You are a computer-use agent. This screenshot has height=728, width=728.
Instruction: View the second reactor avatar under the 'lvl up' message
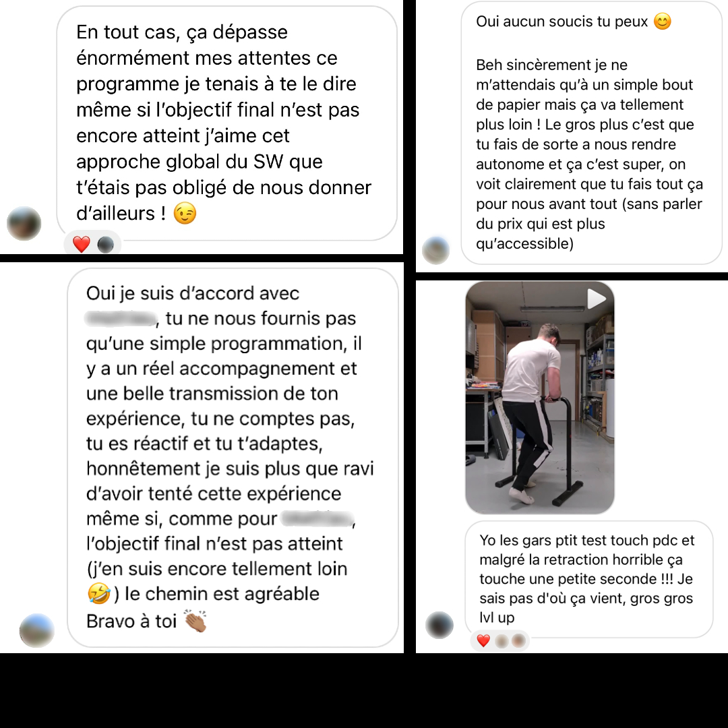518,641
